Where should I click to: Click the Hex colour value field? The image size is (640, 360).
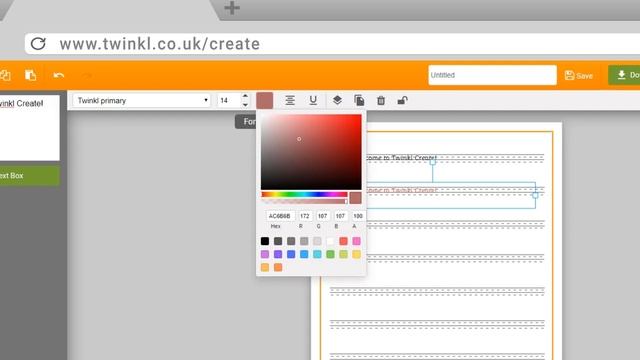pyautogui.click(x=280, y=216)
